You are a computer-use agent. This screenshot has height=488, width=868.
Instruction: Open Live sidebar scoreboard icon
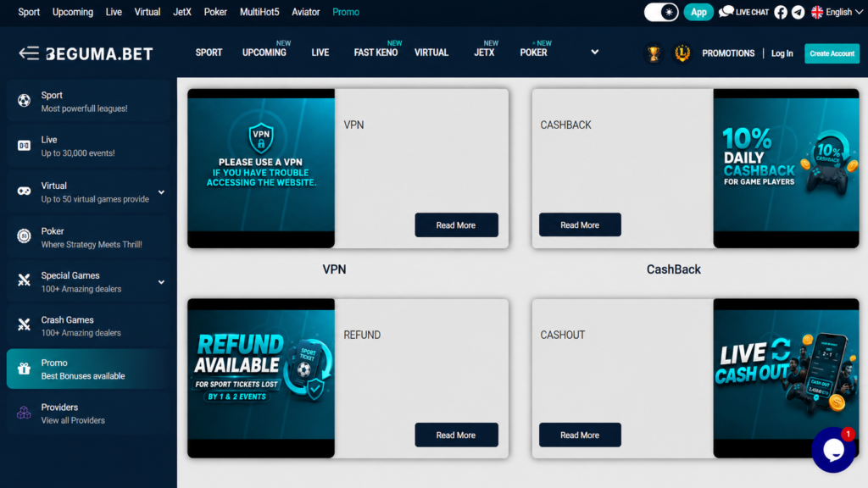coord(24,146)
